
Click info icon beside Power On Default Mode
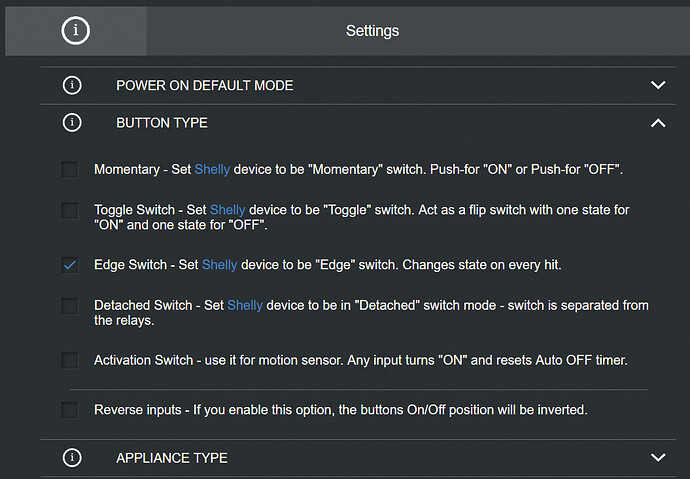point(72,85)
